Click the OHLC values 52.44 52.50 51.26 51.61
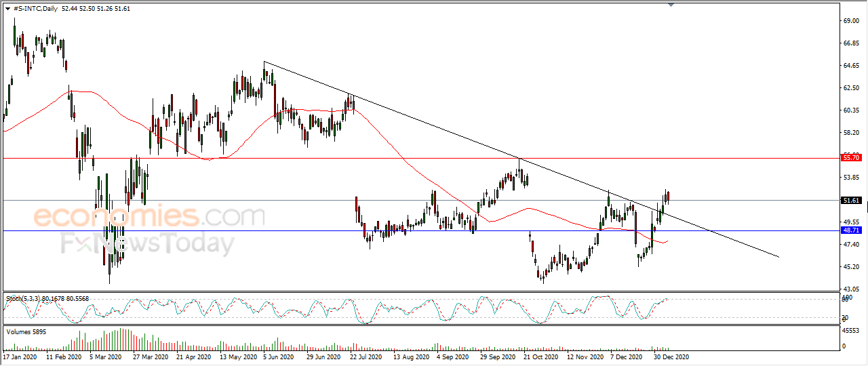This screenshot has width=868, height=366. pyautogui.click(x=96, y=7)
